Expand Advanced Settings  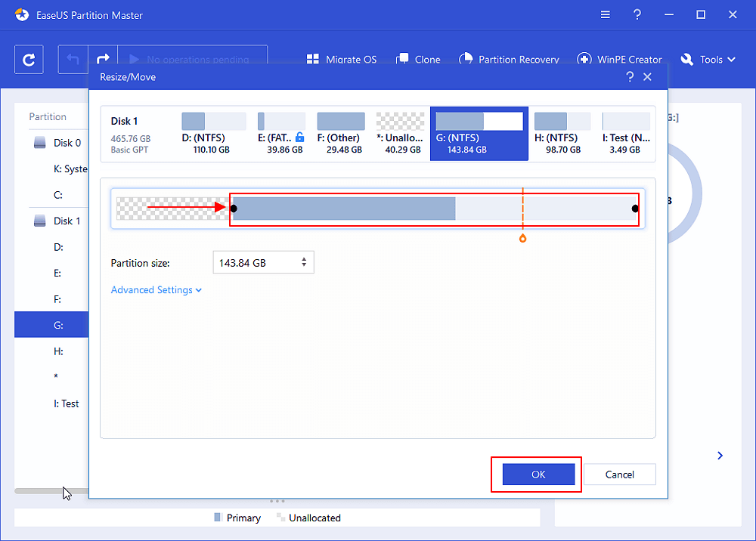pos(156,290)
